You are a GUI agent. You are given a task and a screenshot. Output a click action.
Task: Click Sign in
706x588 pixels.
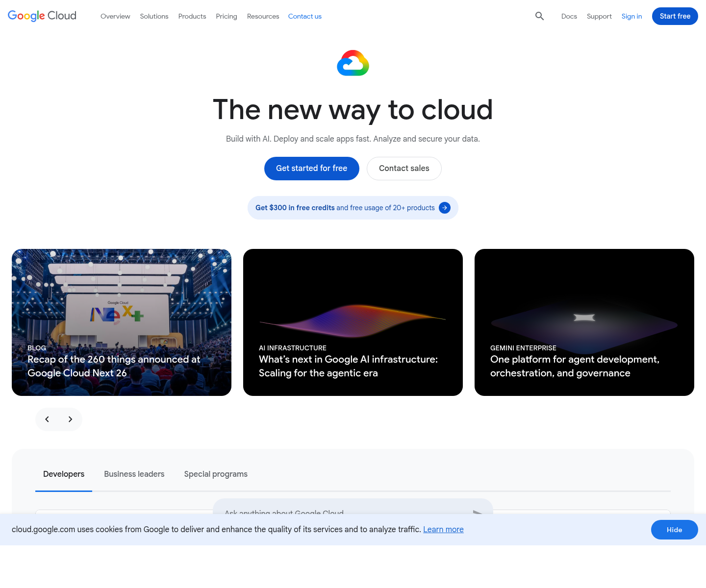coord(631,16)
